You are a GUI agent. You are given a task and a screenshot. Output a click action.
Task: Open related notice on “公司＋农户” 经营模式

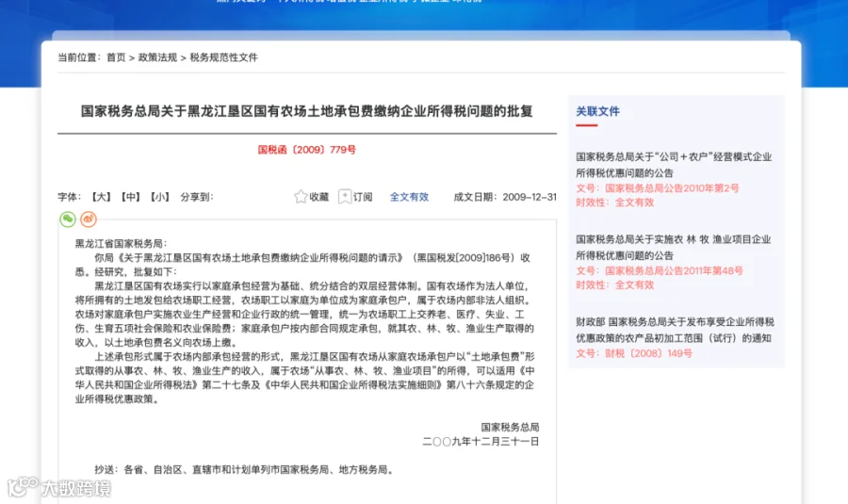674,165
